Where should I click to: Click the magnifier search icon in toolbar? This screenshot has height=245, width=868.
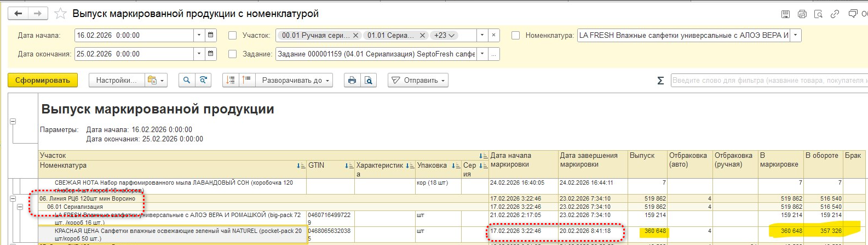tap(187, 80)
